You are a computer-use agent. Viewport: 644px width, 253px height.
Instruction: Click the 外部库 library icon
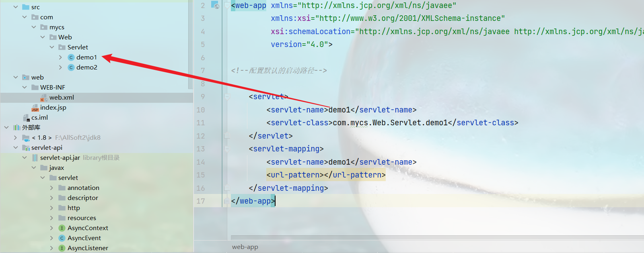click(x=17, y=128)
